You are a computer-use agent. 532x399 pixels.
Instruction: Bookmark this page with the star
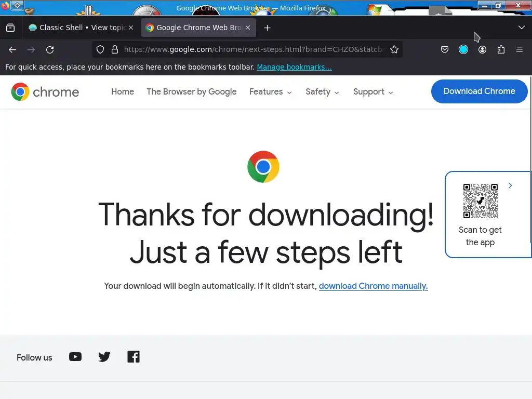click(394, 49)
